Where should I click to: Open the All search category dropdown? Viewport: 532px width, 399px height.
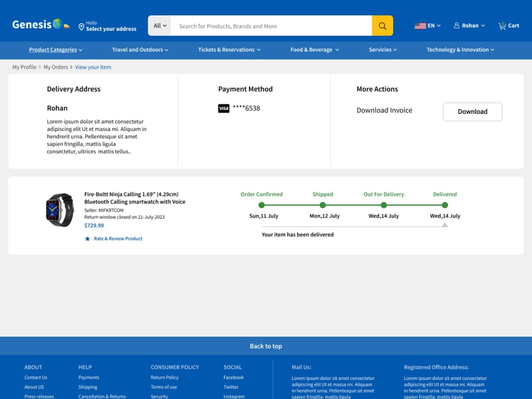(x=160, y=26)
